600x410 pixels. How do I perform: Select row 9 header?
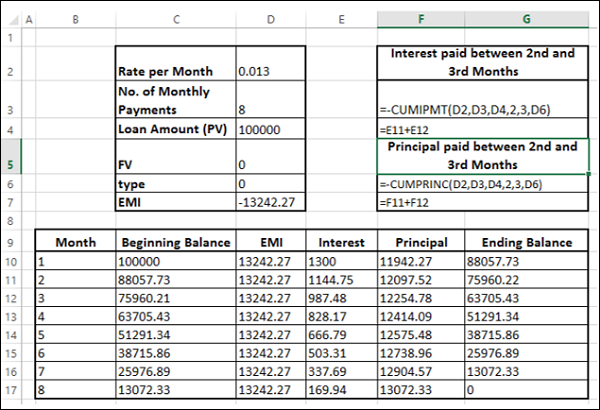[10, 242]
